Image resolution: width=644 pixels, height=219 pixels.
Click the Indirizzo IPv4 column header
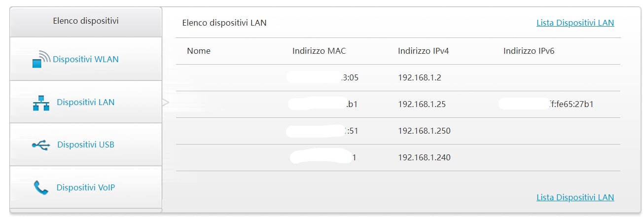[424, 51]
